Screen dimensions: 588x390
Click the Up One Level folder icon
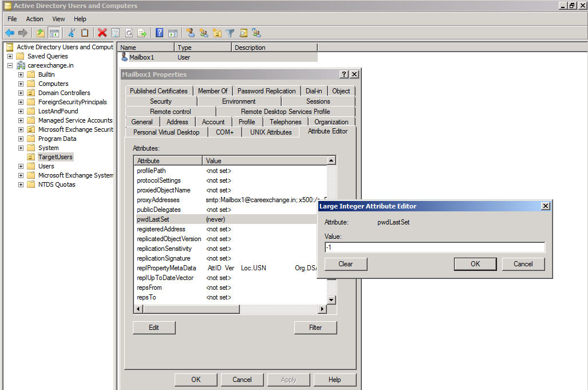click(41, 33)
